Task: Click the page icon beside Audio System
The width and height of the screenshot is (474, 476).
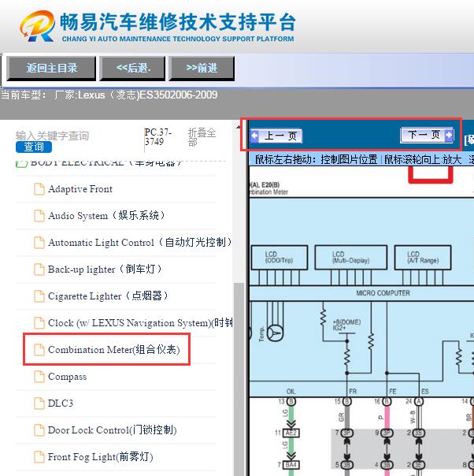Action: pos(39,215)
